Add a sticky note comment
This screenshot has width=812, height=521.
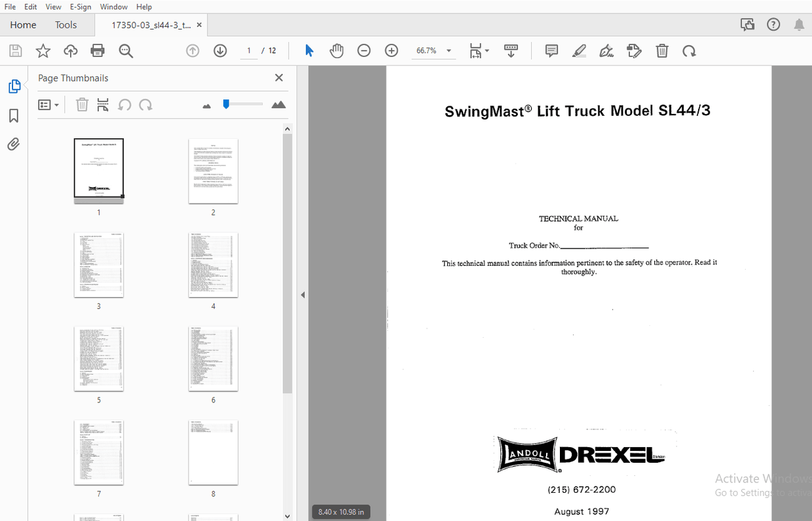click(x=551, y=50)
